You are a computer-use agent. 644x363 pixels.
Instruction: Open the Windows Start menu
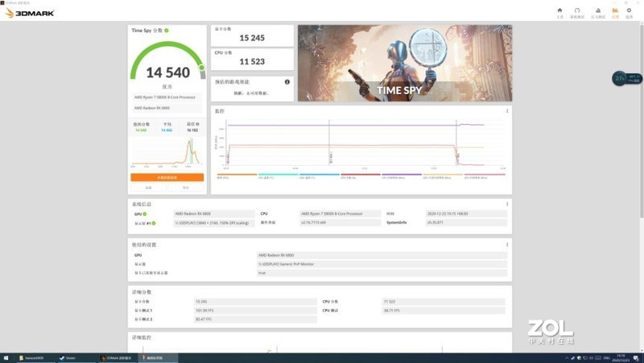click(6, 358)
